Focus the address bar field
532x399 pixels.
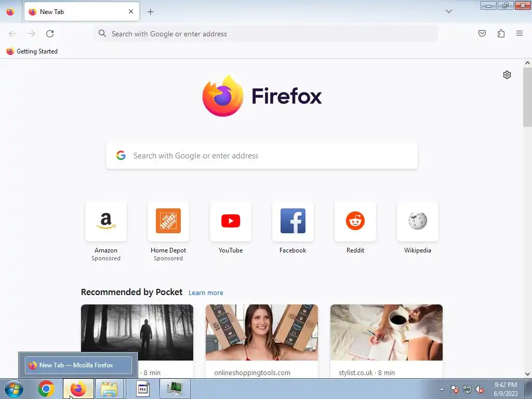coord(267,34)
